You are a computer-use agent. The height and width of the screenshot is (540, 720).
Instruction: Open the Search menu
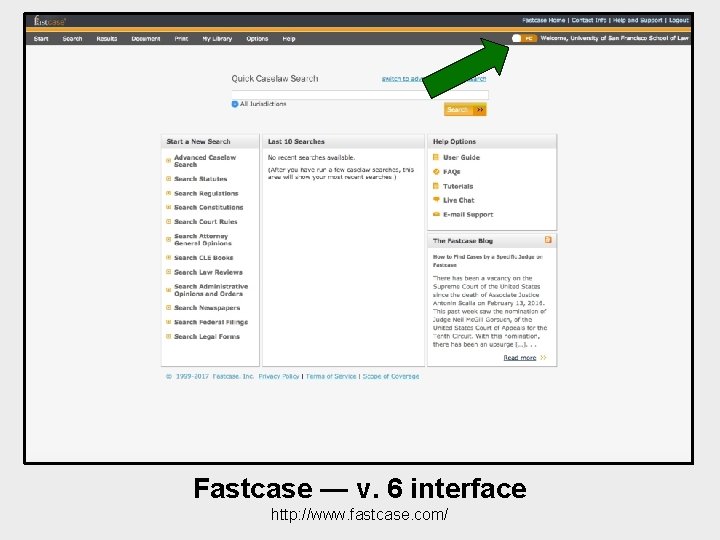(x=72, y=39)
